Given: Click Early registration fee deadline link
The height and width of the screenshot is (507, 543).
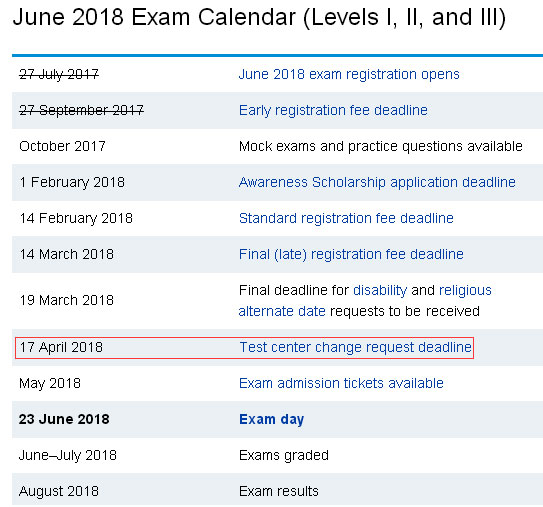Looking at the screenshot, I should [333, 110].
